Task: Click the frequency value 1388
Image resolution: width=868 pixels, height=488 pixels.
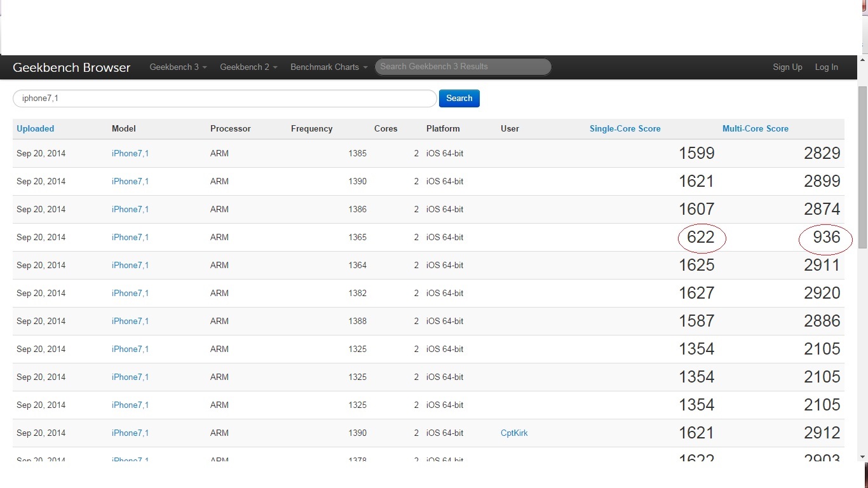Action: tap(357, 321)
